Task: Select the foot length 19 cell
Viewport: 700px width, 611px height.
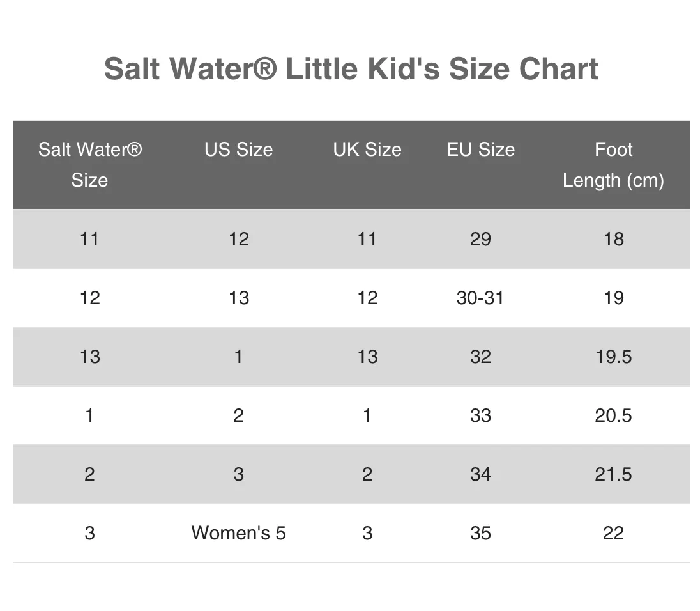Action: click(613, 298)
